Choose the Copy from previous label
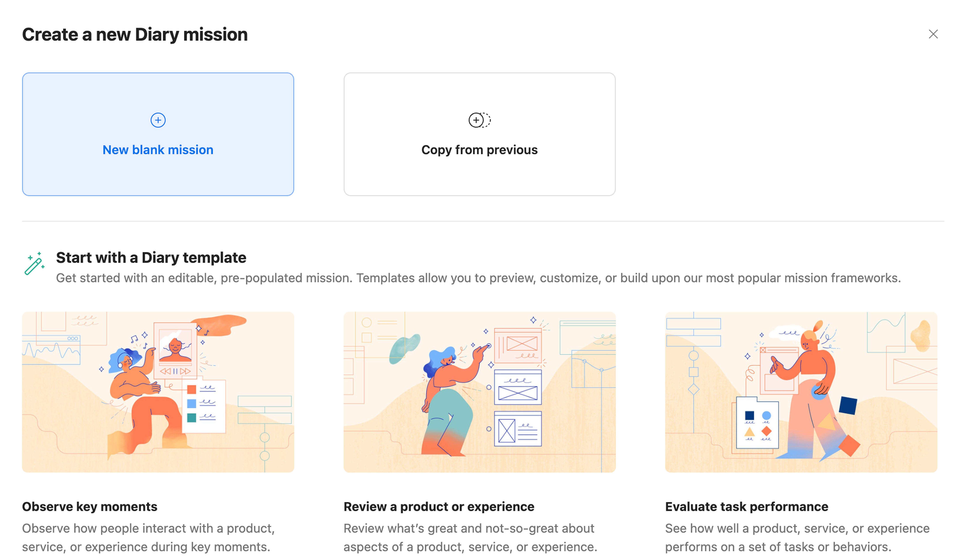 click(479, 150)
